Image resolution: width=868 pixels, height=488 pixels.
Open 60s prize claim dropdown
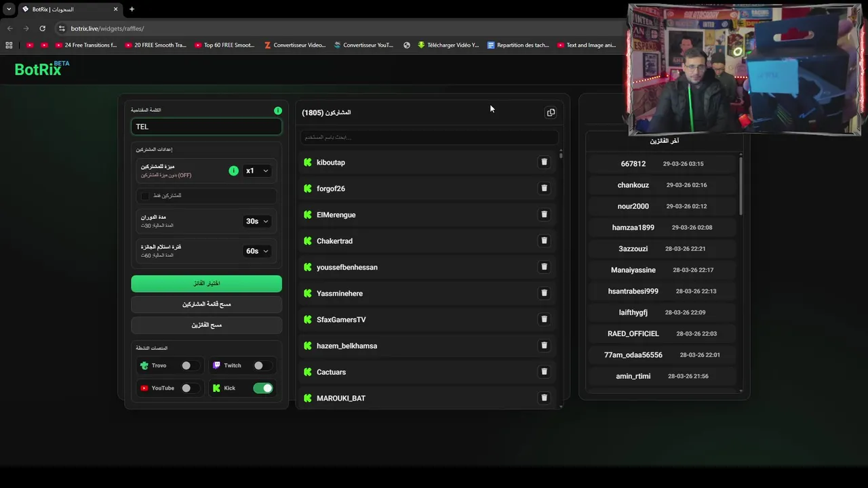tap(257, 251)
